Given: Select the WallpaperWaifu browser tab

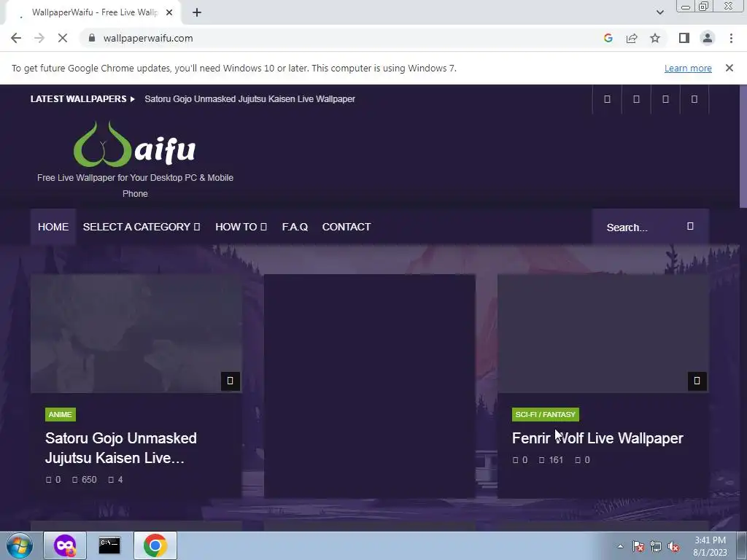Looking at the screenshot, I should pyautogui.click(x=93, y=12).
